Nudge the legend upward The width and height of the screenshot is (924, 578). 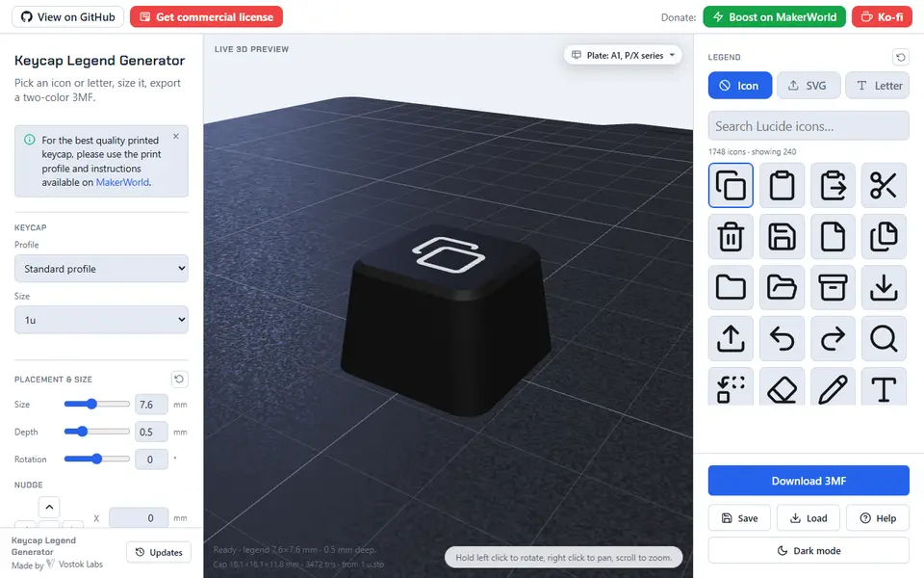(x=49, y=508)
